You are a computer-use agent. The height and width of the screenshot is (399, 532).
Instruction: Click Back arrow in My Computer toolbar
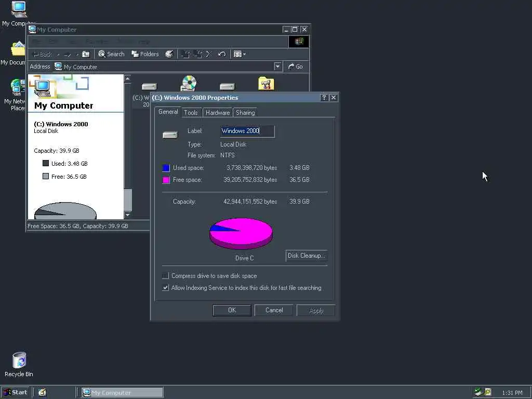42,54
